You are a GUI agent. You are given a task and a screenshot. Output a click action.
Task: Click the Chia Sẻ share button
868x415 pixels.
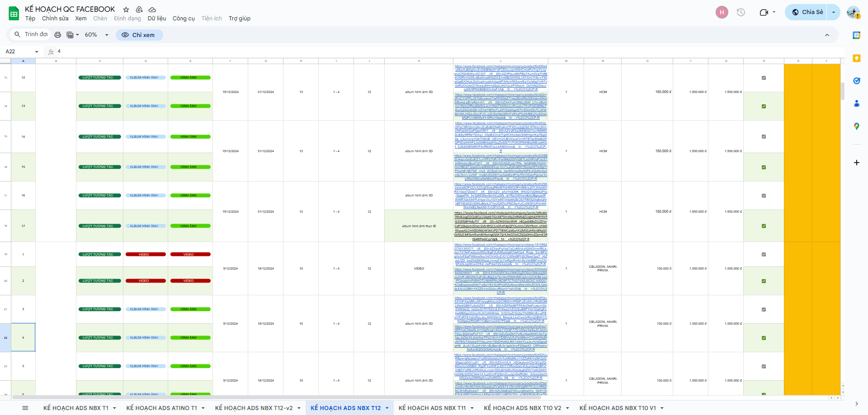(x=807, y=12)
